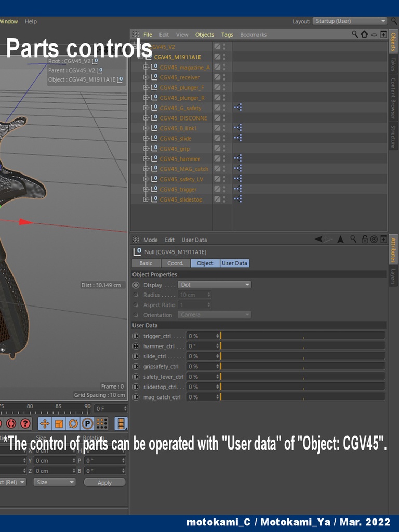The width and height of the screenshot is (399, 532).
Task: Toggle visibility dots of CGV45_magazine_A
Action: (224, 67)
